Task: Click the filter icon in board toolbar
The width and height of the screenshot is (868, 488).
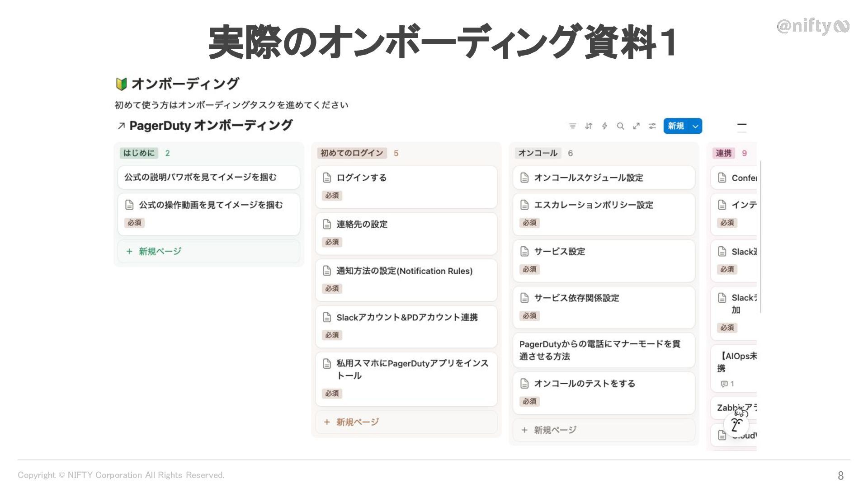Action: click(x=572, y=126)
